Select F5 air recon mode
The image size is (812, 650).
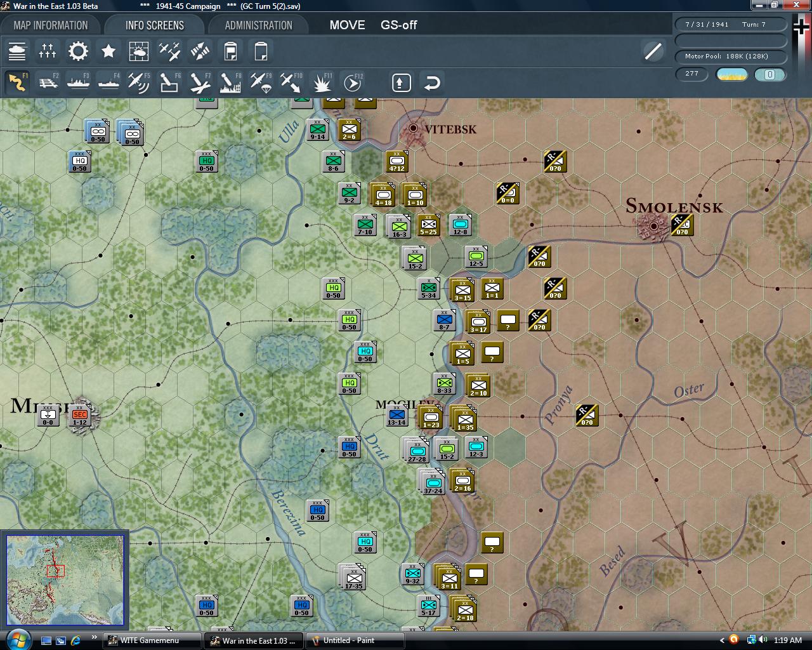[139, 83]
